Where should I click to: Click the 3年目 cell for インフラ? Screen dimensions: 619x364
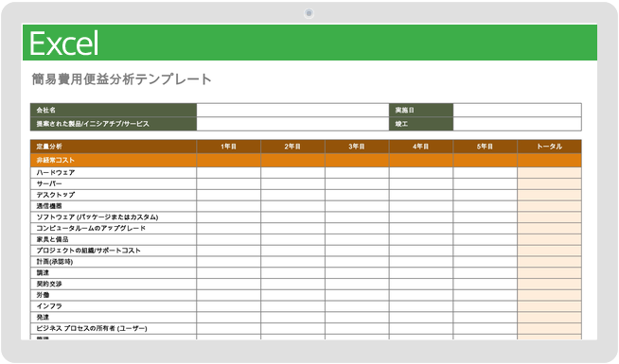(357, 306)
